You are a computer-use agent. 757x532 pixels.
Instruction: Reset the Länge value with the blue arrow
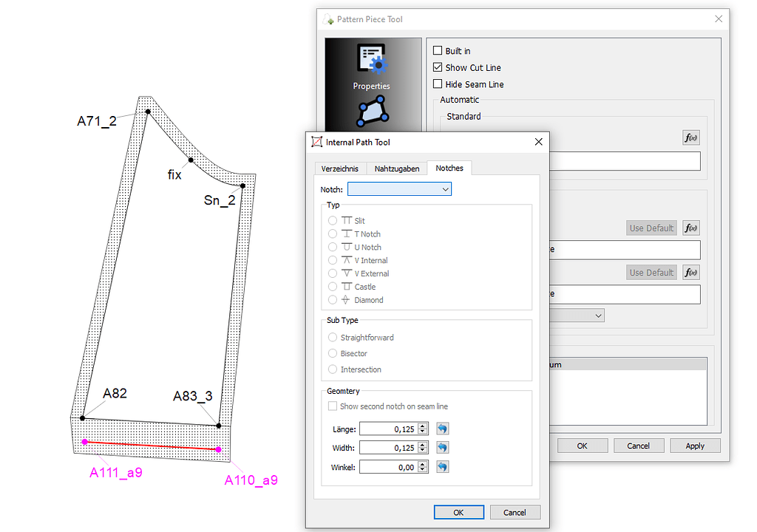[x=442, y=429]
